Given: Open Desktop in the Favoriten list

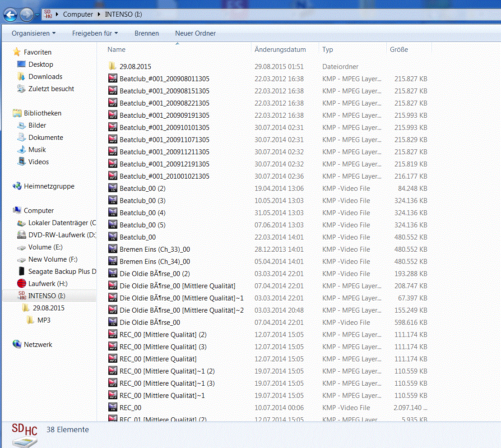Looking at the screenshot, I should [x=41, y=64].
